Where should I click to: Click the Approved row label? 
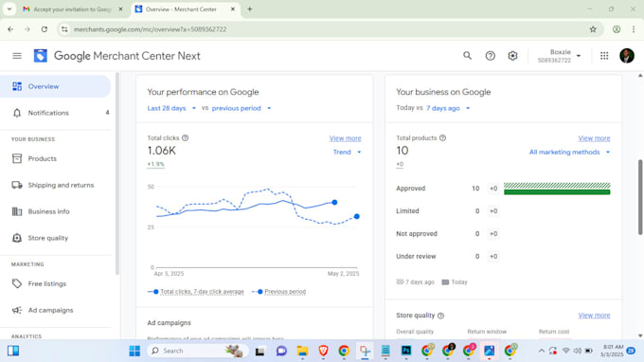tap(410, 189)
